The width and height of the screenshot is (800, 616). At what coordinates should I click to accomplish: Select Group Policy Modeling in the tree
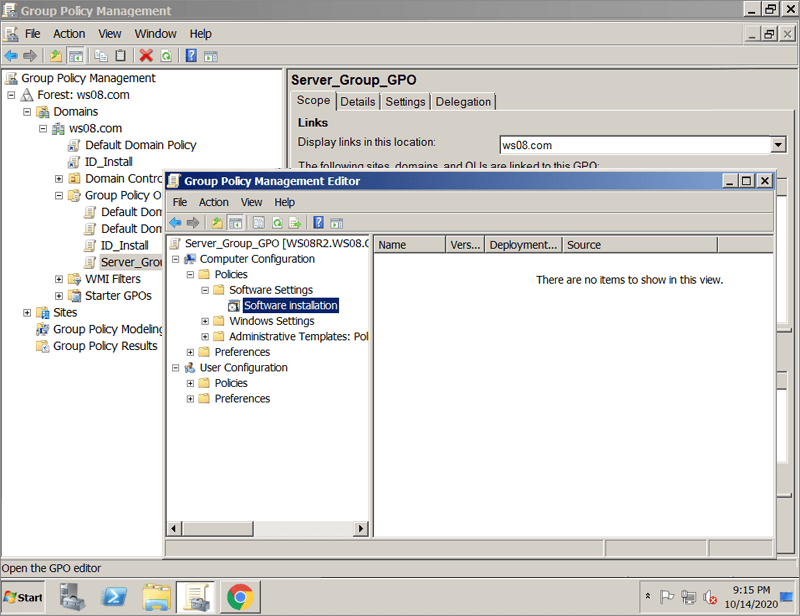pos(107,329)
